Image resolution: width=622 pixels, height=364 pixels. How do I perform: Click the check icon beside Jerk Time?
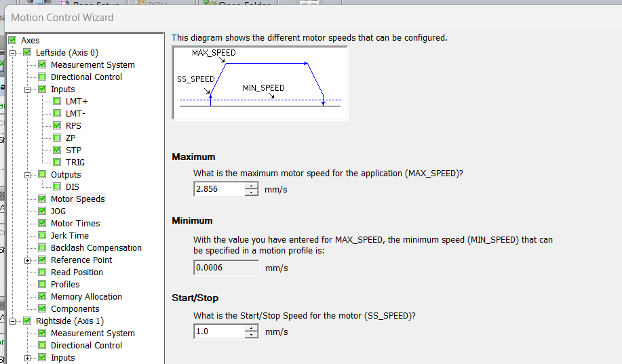point(42,236)
